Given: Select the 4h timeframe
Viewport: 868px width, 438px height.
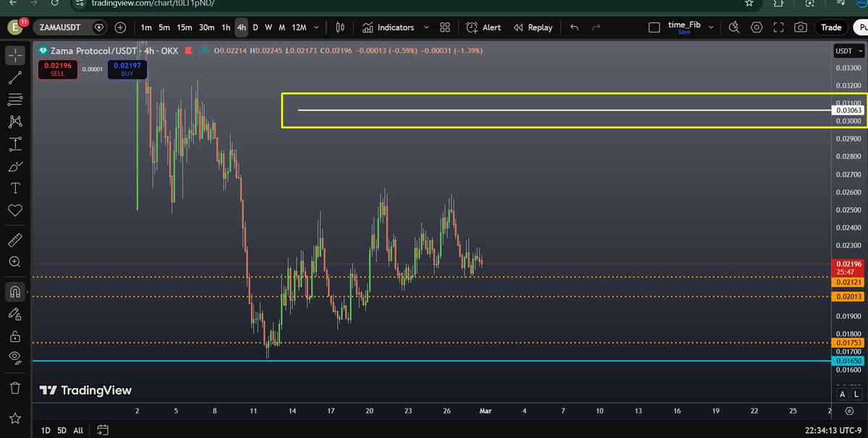Looking at the screenshot, I should pyautogui.click(x=242, y=27).
